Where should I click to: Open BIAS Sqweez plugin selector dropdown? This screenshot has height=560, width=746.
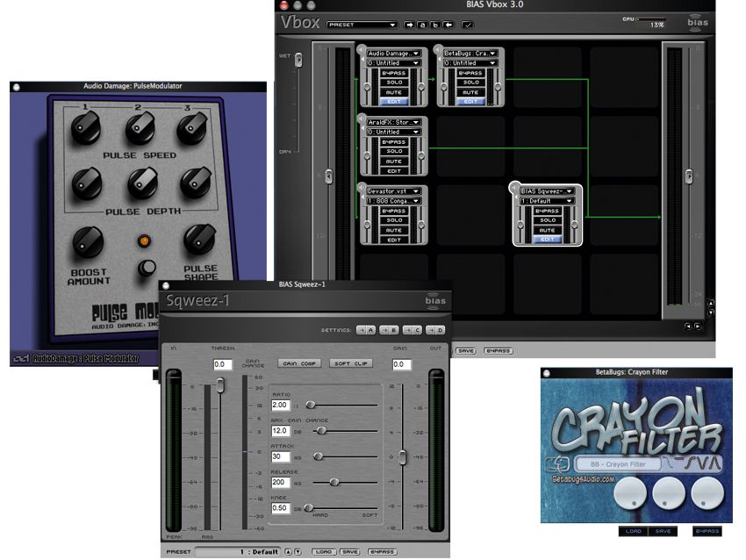(547, 191)
